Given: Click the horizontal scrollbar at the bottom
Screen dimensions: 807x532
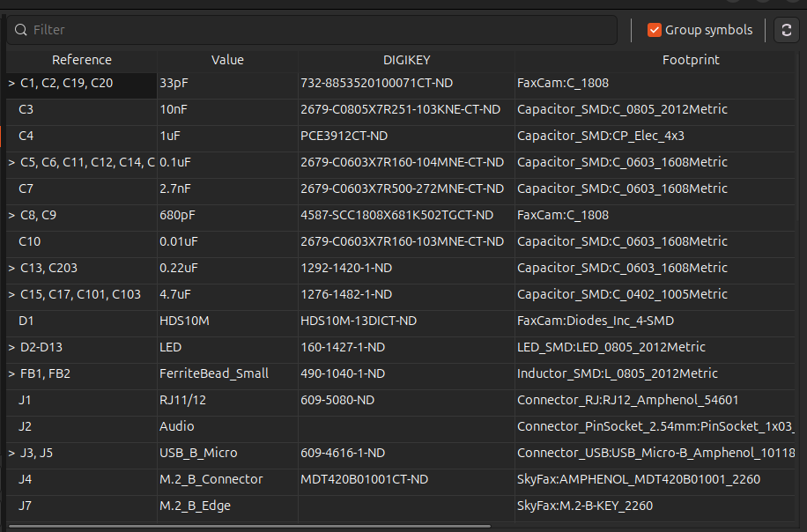Looking at the screenshot, I should (250, 527).
